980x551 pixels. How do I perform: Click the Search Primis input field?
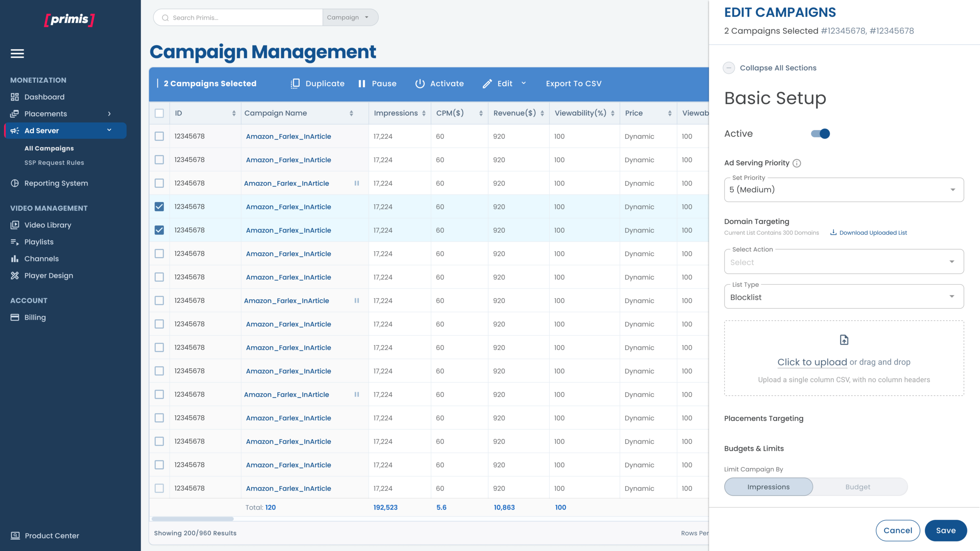click(238, 18)
